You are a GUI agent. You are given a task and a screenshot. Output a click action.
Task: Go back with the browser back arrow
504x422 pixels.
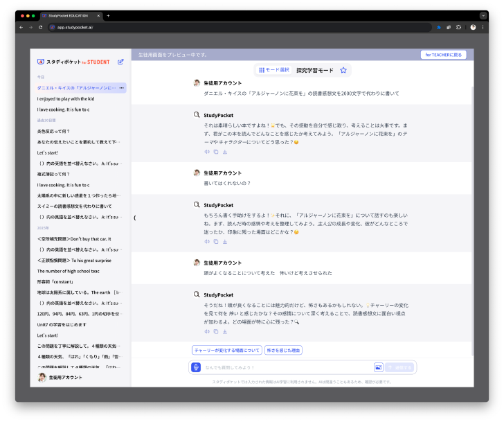[21, 27]
